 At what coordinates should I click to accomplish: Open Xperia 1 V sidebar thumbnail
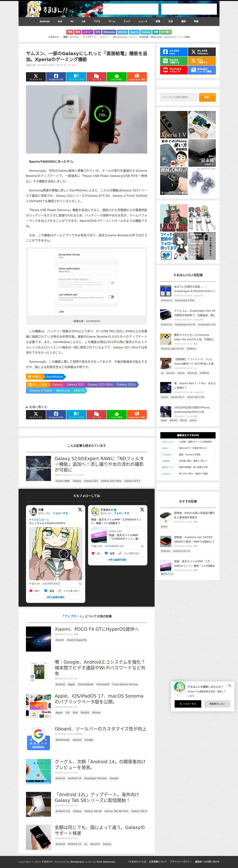174,125
